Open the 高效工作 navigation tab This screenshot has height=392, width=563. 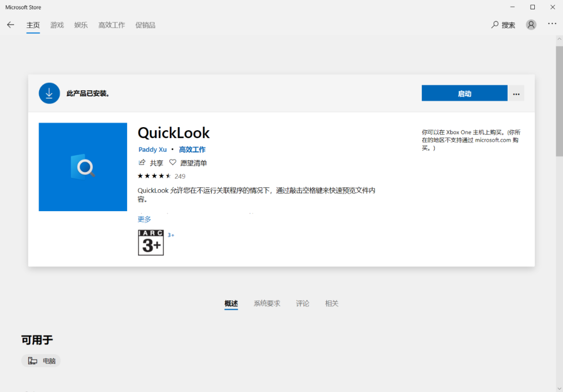point(112,25)
